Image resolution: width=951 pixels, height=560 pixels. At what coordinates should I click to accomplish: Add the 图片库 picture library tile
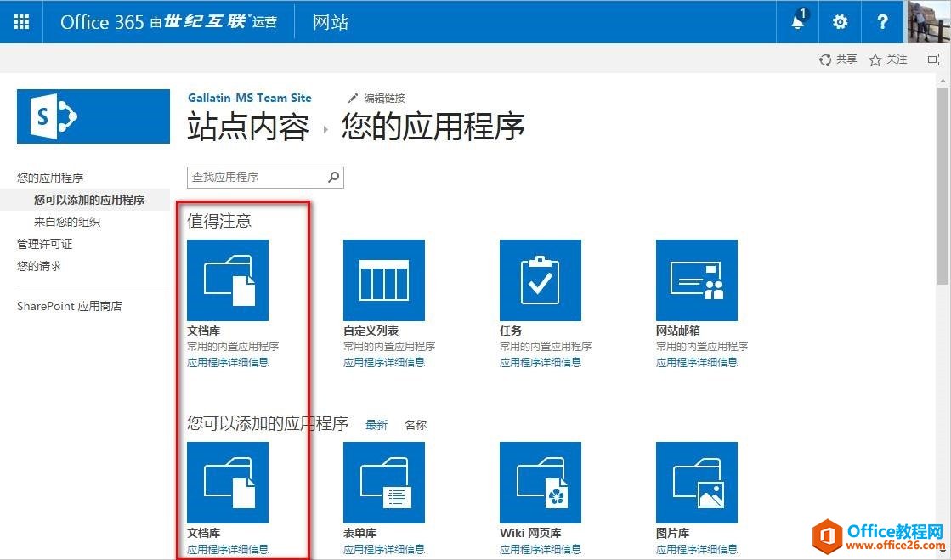[x=697, y=483]
